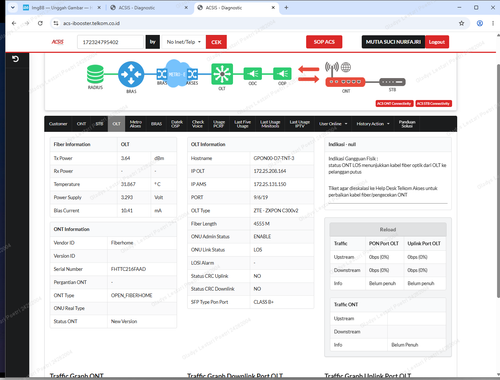Click the Logout button
The height and width of the screenshot is (380, 500).
437,42
